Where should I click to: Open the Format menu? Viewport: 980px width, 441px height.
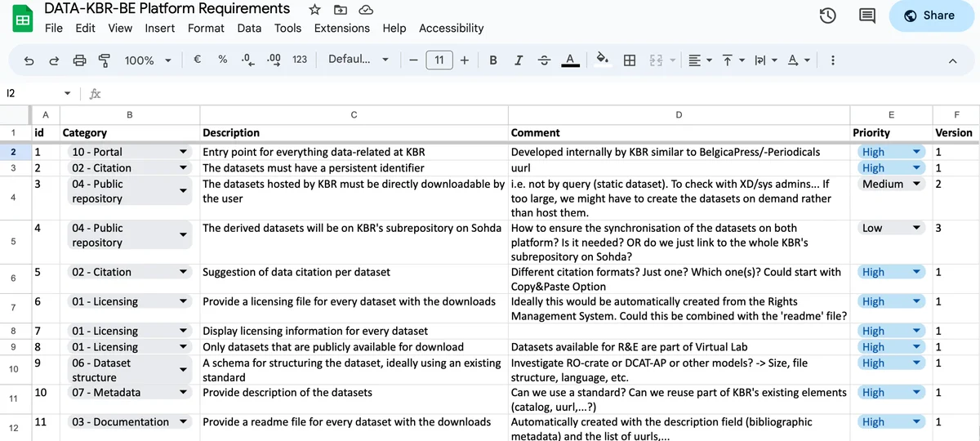[206, 28]
